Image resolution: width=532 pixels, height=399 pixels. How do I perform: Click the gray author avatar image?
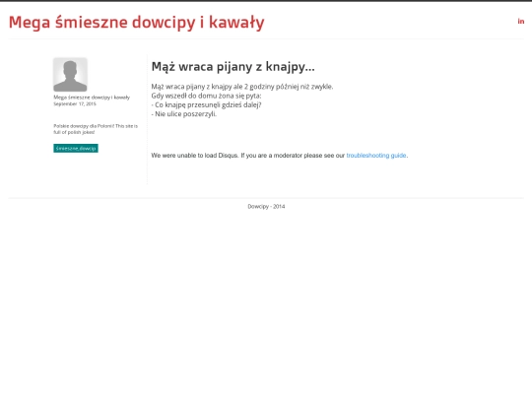click(x=70, y=74)
